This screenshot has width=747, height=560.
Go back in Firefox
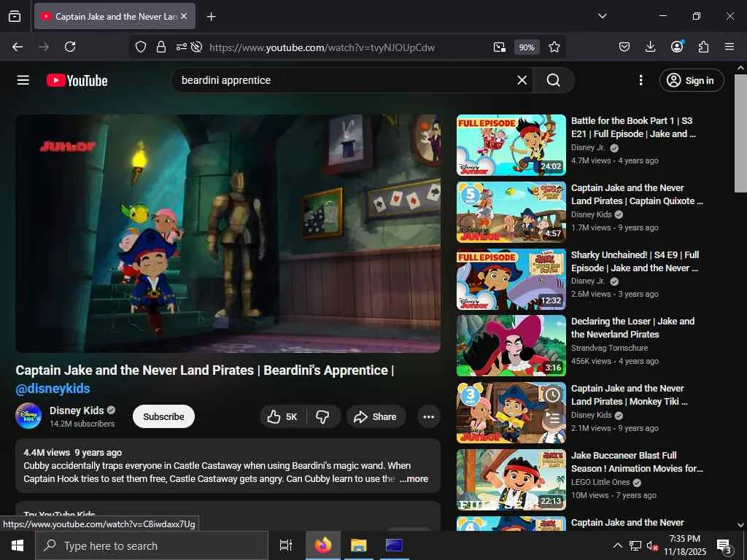tap(18, 47)
